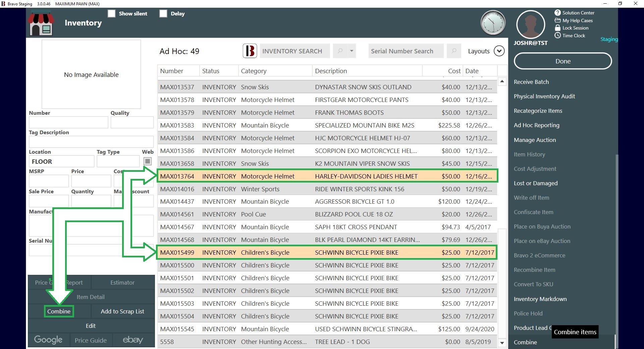Click Recombine Item menu entry
The image size is (644, 349).
534,270
